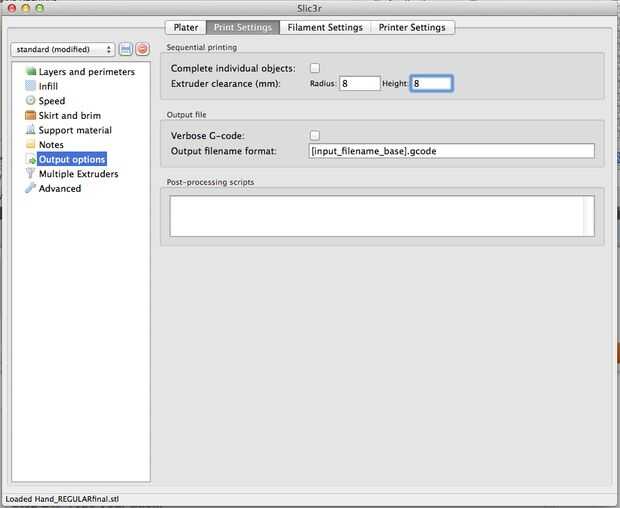This screenshot has height=508, width=620.
Task: Open Support material settings
Action: point(75,130)
